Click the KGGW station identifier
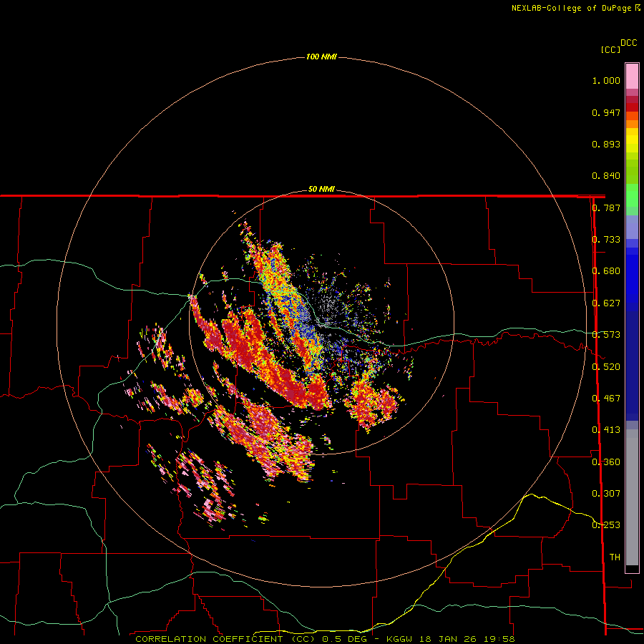This screenshot has width=644, height=644. (399, 639)
